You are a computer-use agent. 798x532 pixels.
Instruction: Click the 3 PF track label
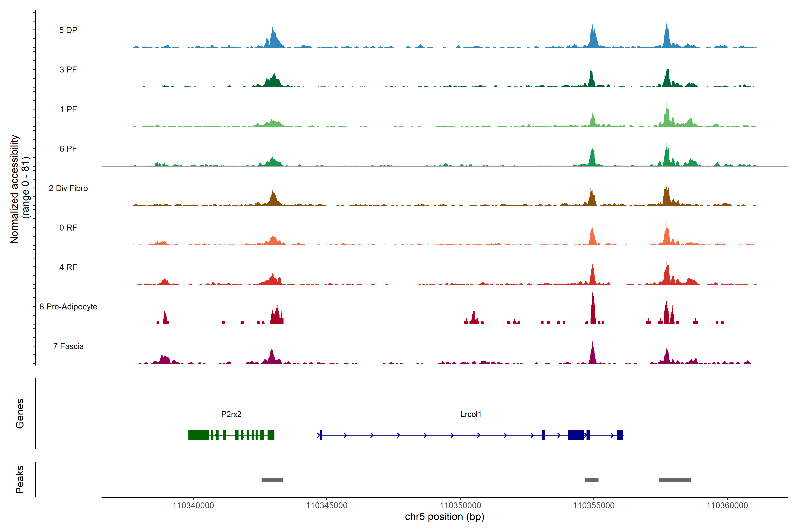[68, 70]
